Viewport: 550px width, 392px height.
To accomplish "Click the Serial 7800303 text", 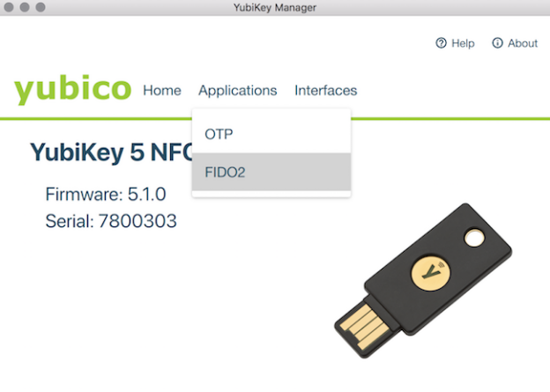I will 111,220.
